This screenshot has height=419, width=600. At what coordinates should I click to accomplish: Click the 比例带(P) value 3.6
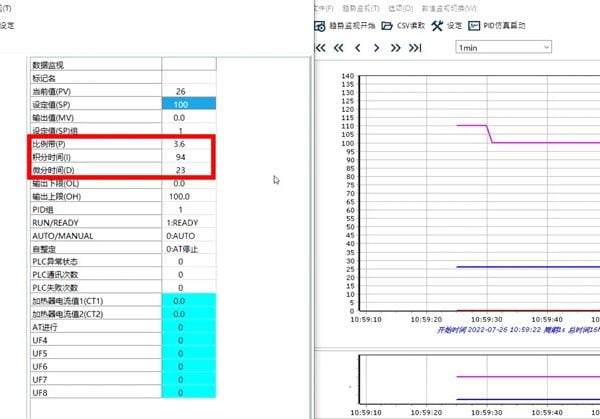180,144
